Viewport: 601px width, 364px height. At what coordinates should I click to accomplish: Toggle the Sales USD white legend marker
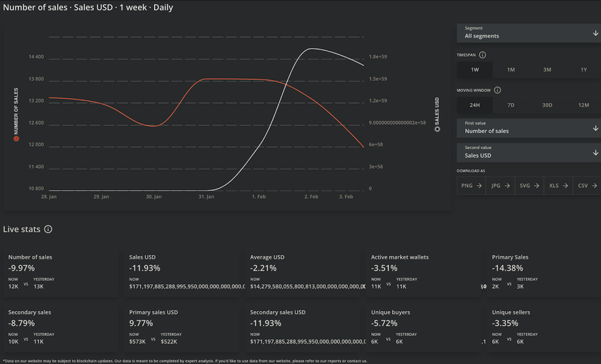point(438,129)
